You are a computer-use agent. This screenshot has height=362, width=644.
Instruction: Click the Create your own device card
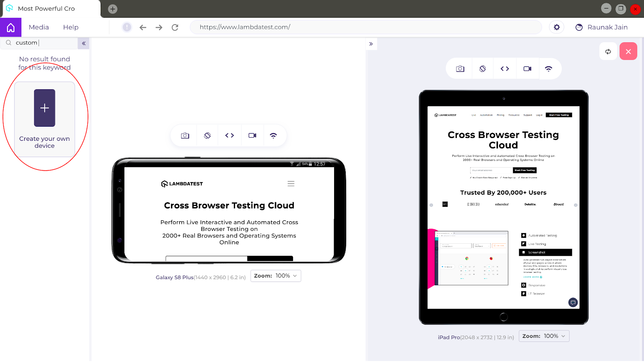pos(45,119)
